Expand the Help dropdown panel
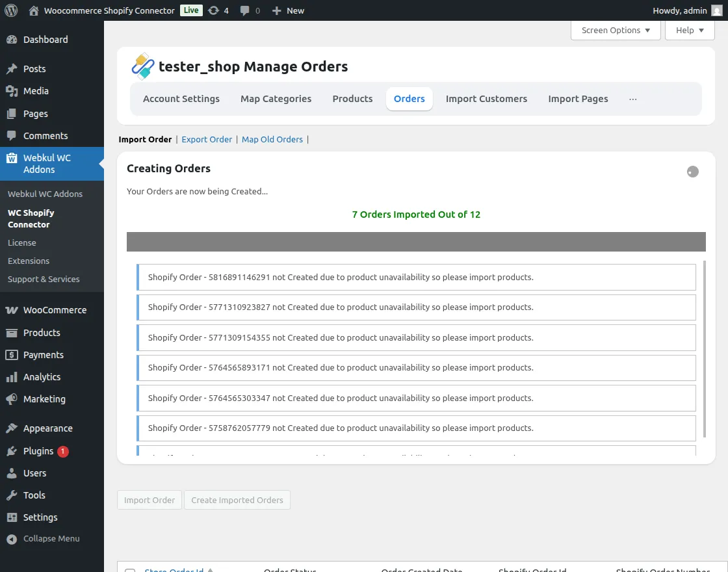Viewport: 728px width, 572px height. point(689,30)
